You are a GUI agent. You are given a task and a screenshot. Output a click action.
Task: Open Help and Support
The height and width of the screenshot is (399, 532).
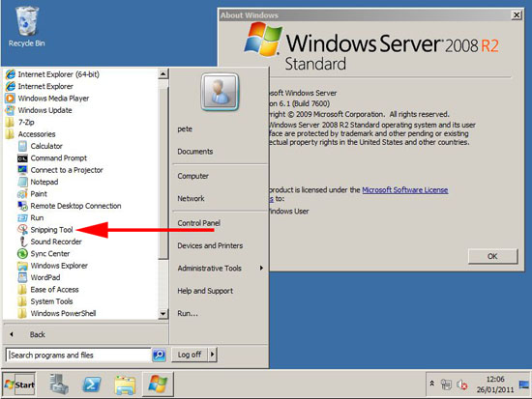coord(205,291)
